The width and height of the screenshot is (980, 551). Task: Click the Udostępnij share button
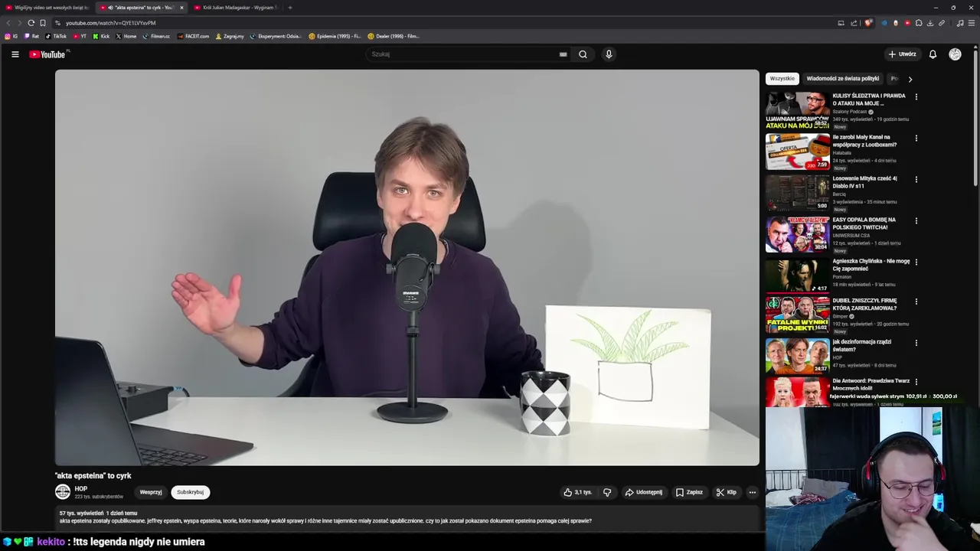(x=643, y=492)
